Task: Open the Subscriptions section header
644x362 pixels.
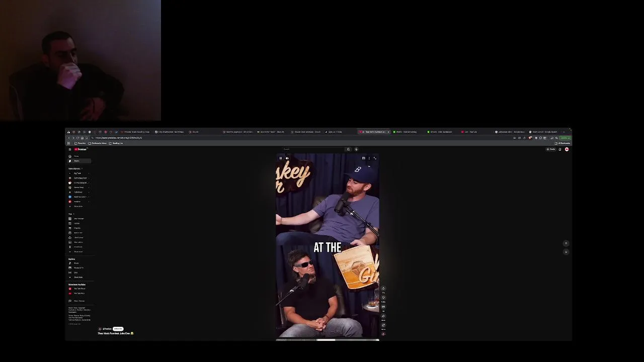Action: click(x=75, y=168)
